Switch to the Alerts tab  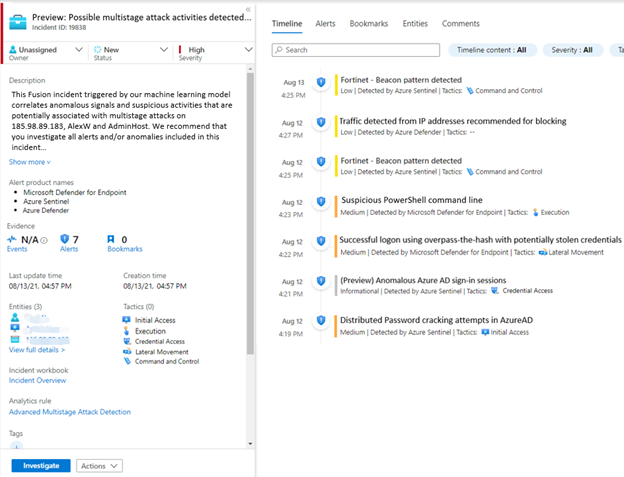[326, 24]
